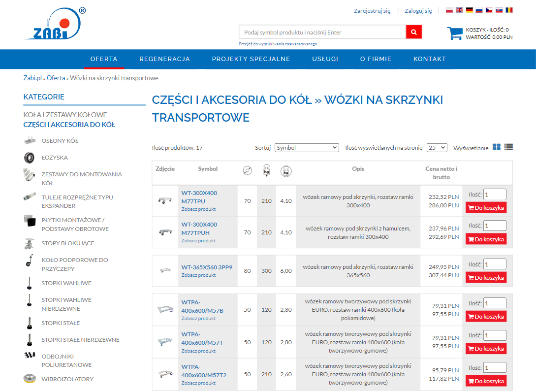Click the Symbol column header

208,168
